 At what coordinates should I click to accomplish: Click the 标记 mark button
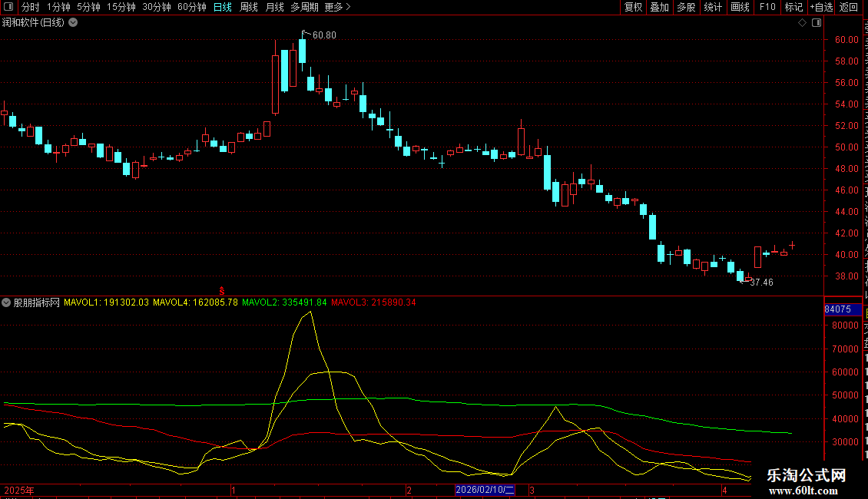793,7
